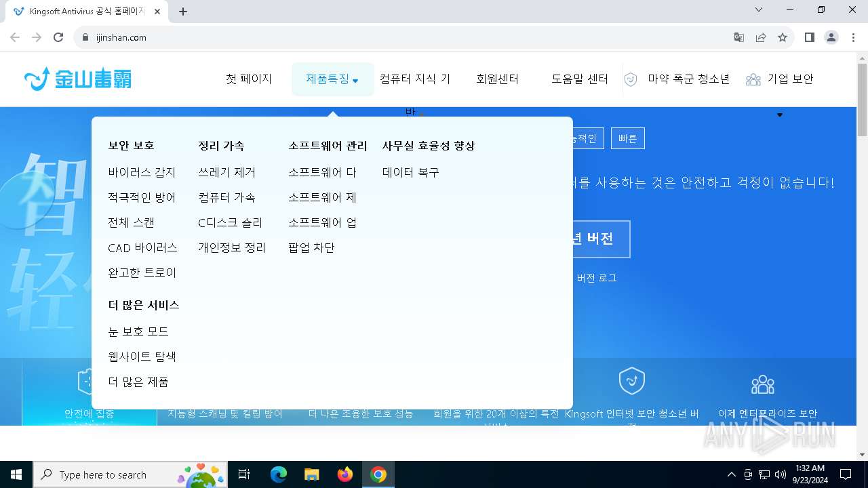Open the 버전 로그 link

[597, 278]
